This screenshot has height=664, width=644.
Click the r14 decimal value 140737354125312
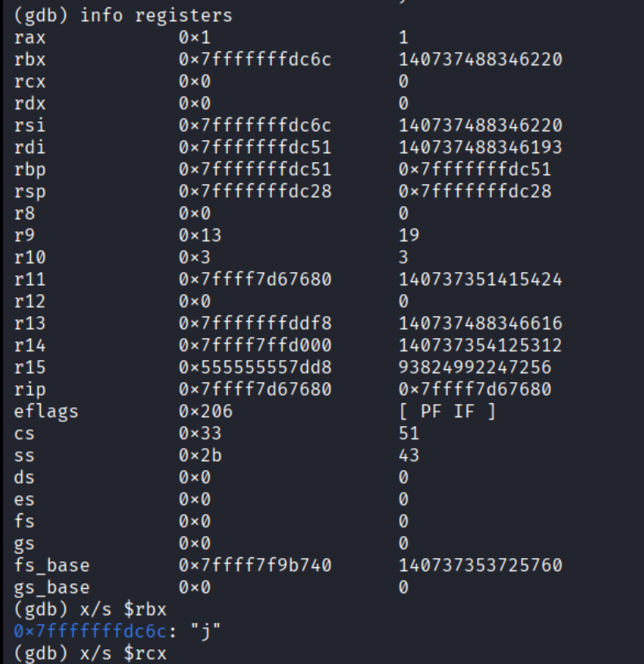(480, 345)
